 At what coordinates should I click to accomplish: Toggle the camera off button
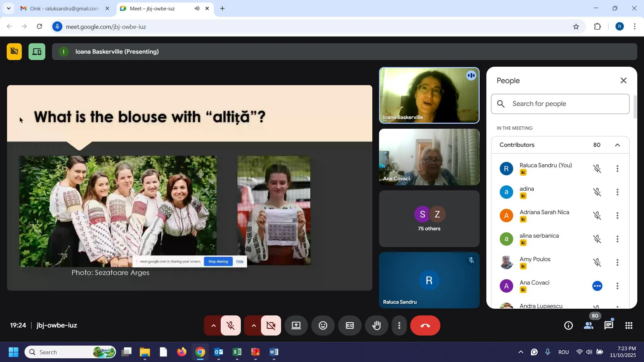coord(271,326)
